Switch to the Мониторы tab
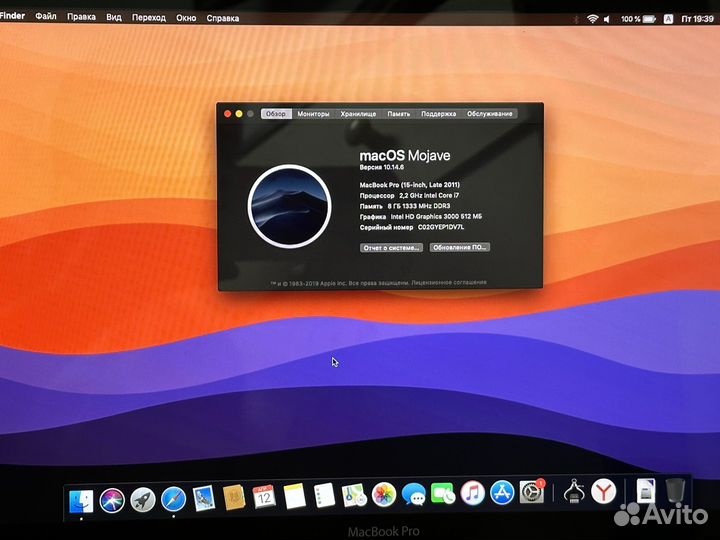The width and height of the screenshot is (720, 540). (313, 113)
